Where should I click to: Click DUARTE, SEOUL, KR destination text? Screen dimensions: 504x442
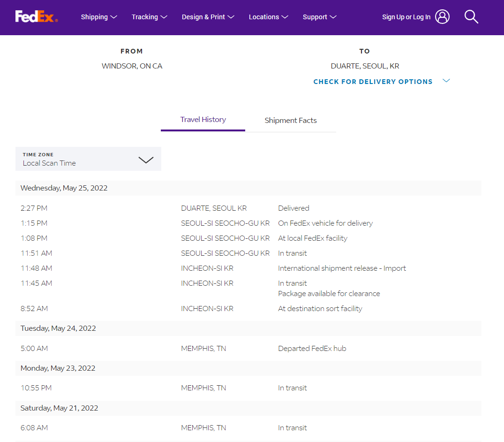[x=365, y=66]
